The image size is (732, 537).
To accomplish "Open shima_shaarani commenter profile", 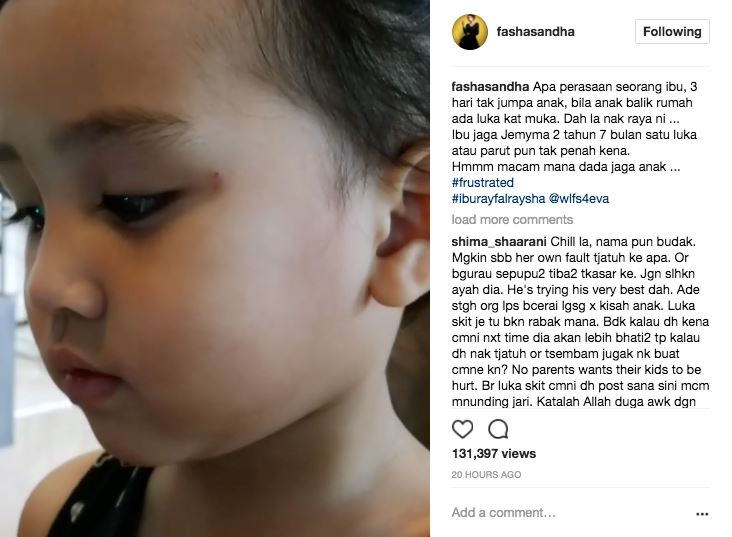I will pyautogui.click(x=499, y=242).
